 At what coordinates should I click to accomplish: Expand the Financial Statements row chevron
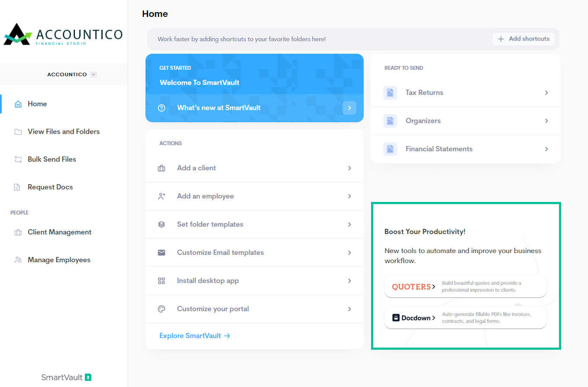546,149
